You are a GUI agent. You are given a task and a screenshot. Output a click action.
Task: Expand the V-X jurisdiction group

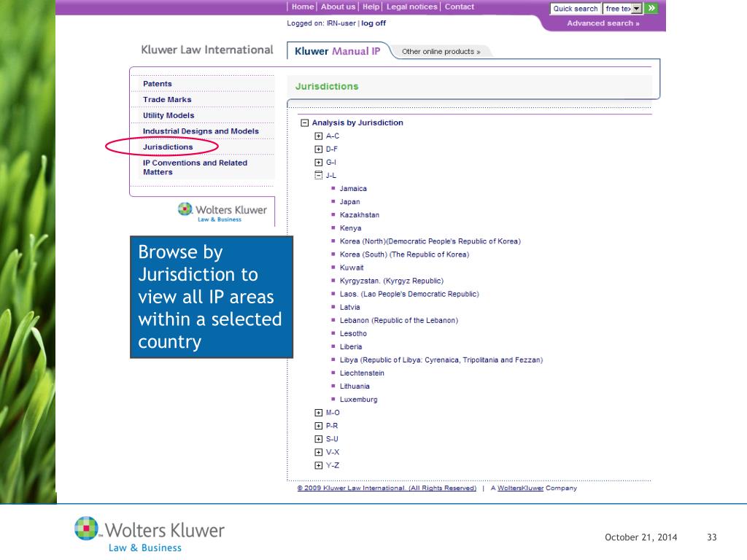318,452
